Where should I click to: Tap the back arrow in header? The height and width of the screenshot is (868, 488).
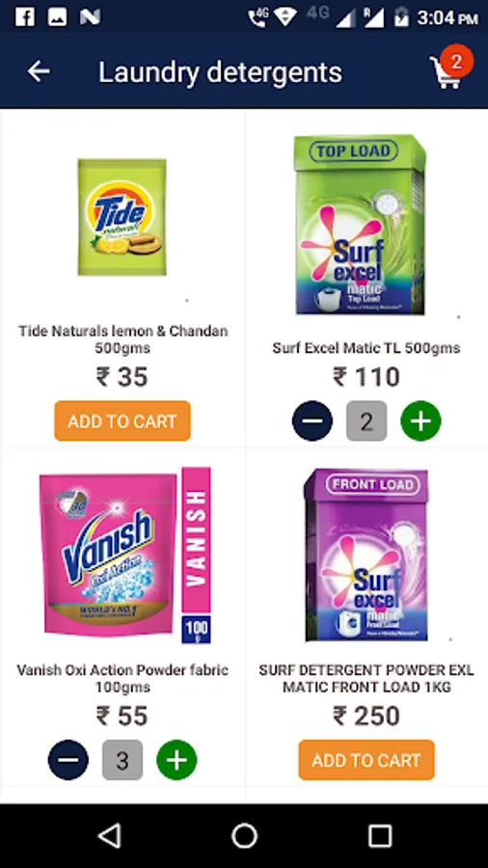tap(39, 71)
